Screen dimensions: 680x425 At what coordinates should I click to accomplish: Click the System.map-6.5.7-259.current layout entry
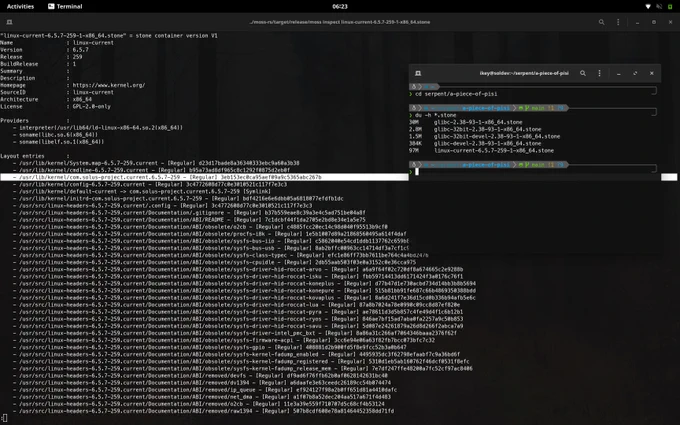[x=156, y=163]
